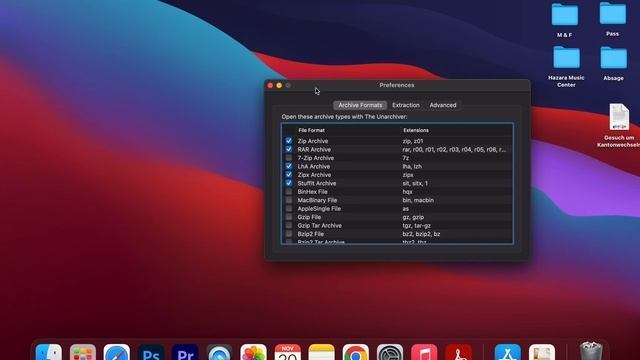Open Trash from the Dock
Image resolution: width=640 pixels, height=360 pixels.
591,352
